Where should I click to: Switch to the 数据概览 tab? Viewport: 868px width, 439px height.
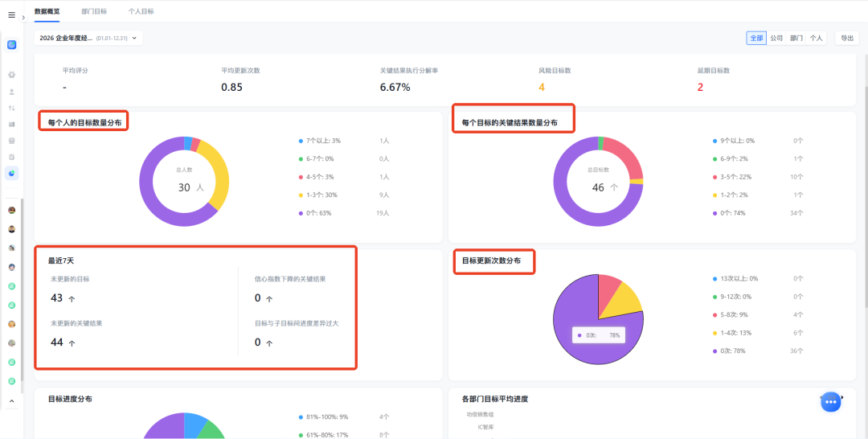[x=47, y=11]
